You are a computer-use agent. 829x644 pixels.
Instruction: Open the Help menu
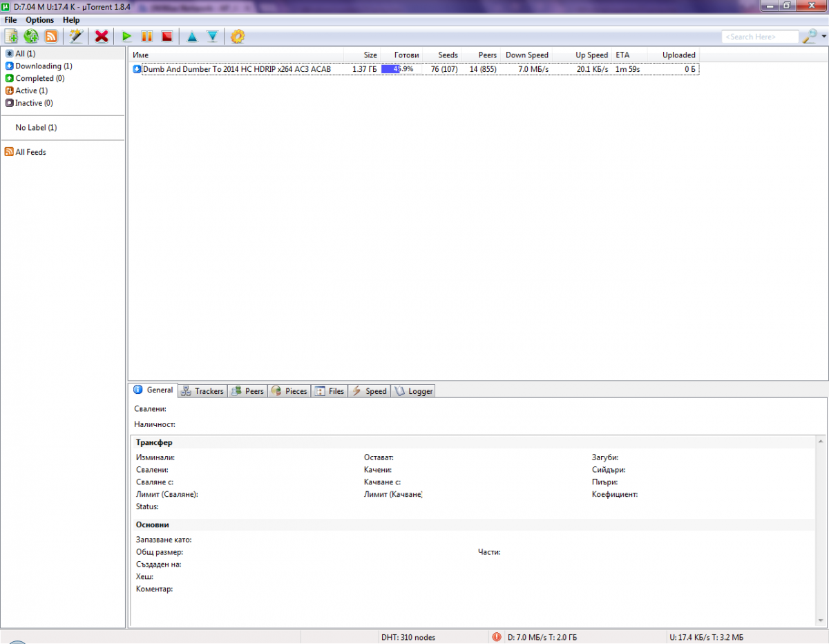[x=71, y=20]
